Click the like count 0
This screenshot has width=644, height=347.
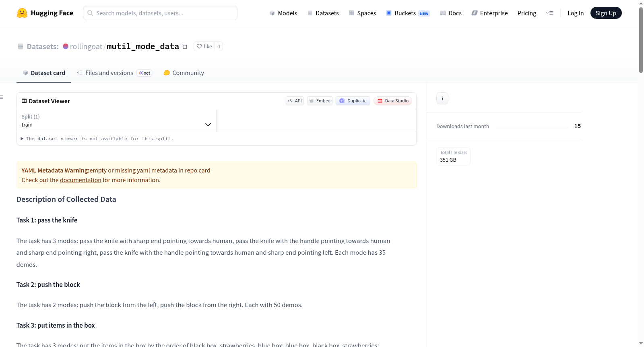coord(219,46)
